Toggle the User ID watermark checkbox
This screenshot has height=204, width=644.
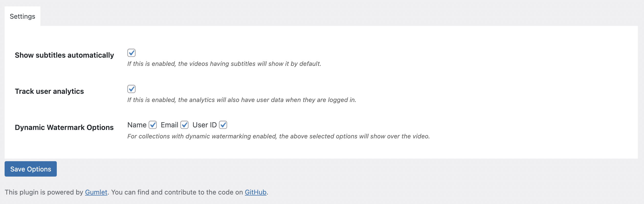pyautogui.click(x=223, y=125)
